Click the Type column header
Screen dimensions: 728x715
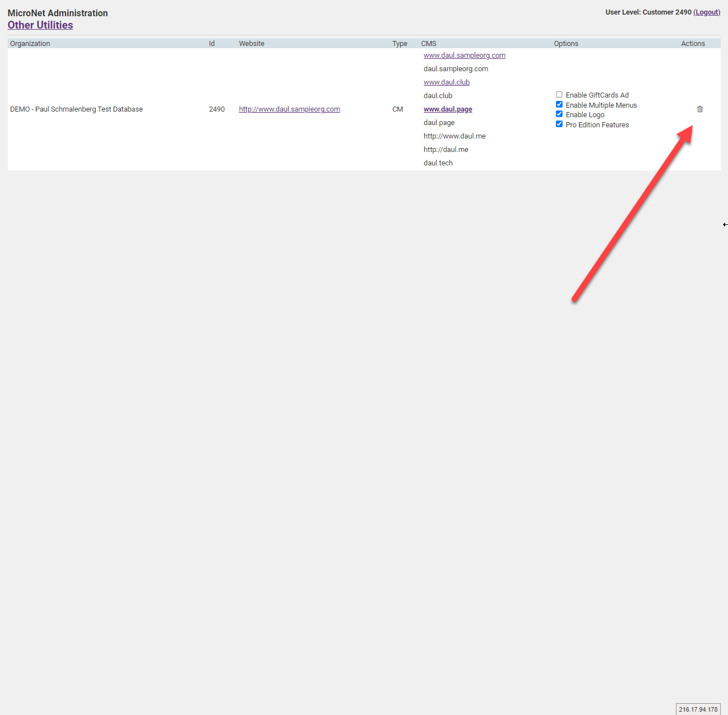click(400, 44)
